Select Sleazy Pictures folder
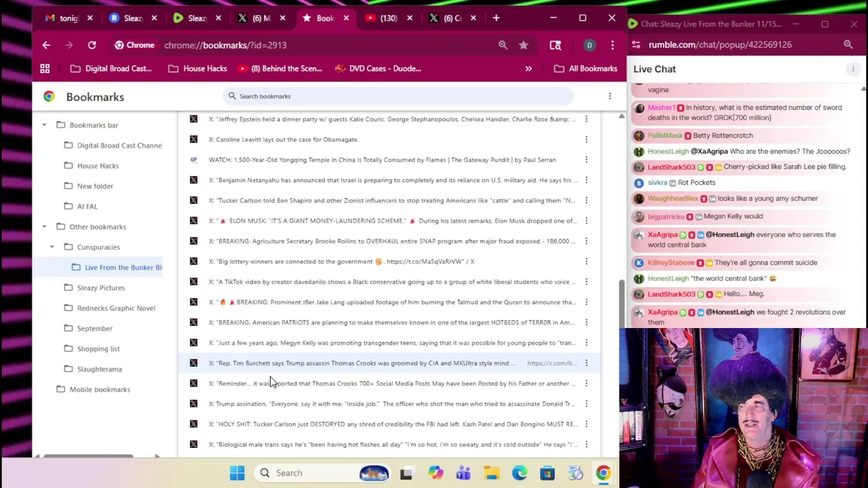This screenshot has height=488, width=868. tap(94, 287)
